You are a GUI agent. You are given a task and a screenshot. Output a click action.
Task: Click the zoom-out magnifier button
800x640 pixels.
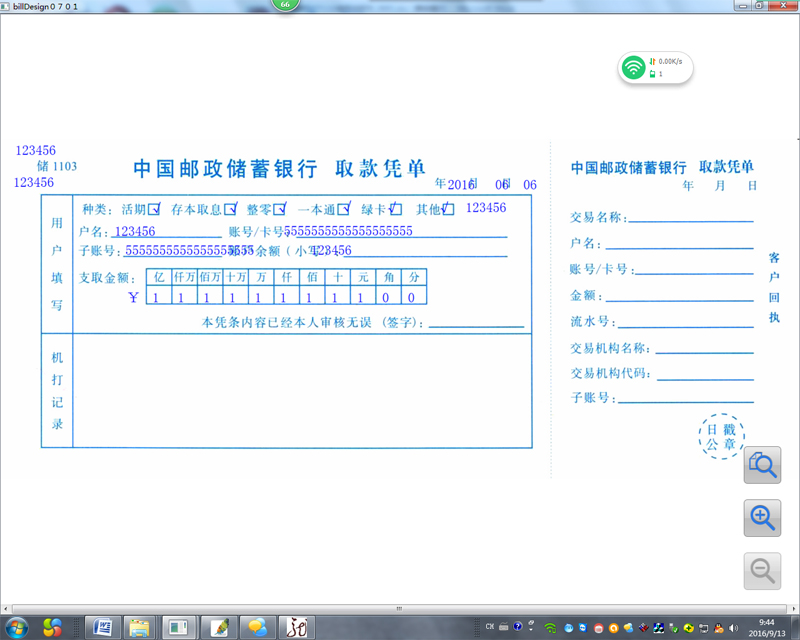[762, 571]
